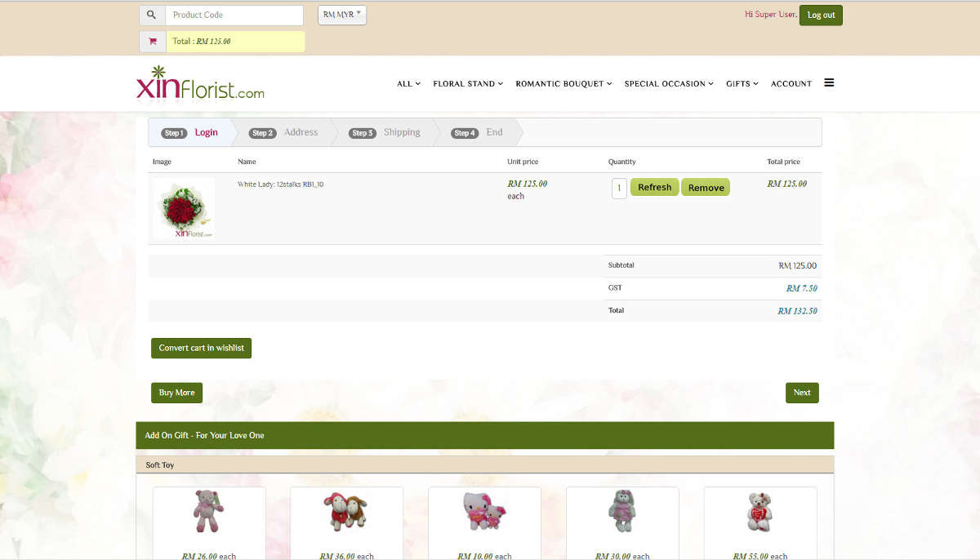Click the Log out button
Viewport: 980px width, 560px height.
click(x=821, y=15)
